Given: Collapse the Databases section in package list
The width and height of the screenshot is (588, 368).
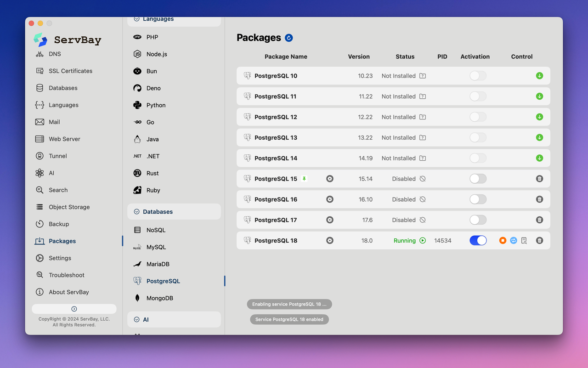Looking at the screenshot, I should click(x=136, y=212).
